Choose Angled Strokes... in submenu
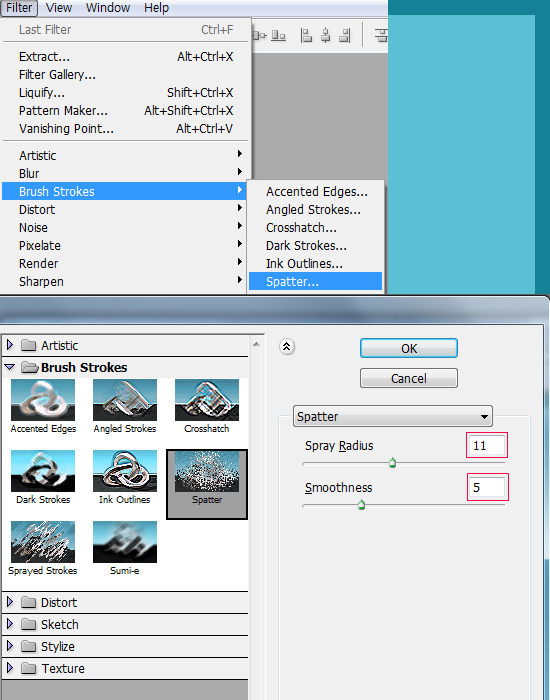The height and width of the screenshot is (700, 550). coord(315,209)
